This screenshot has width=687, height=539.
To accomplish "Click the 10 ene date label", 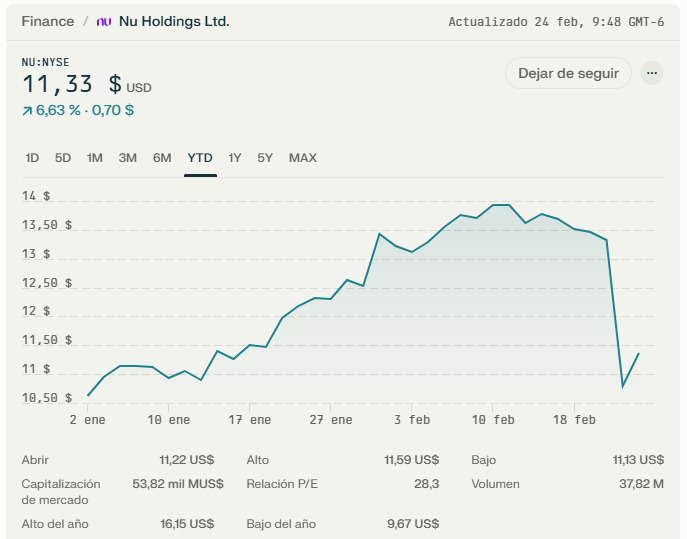I will (x=169, y=420).
